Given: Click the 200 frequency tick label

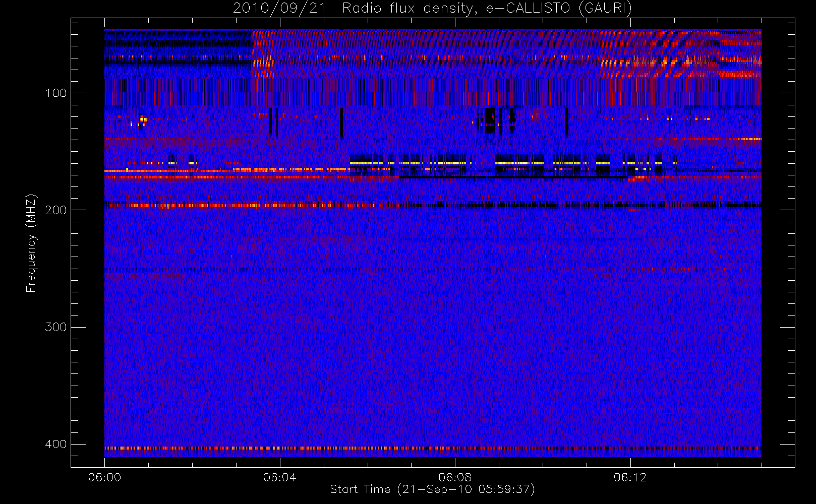Looking at the screenshot, I should click(55, 210).
